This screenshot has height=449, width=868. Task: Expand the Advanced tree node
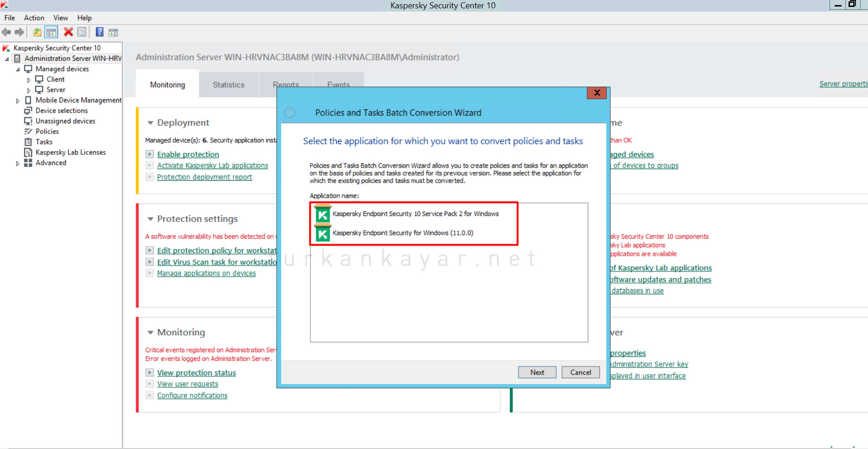point(18,163)
